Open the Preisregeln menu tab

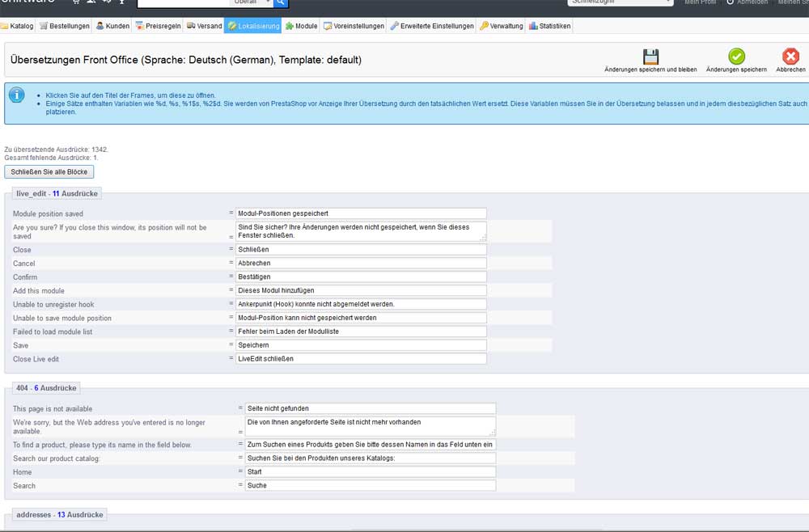tap(158, 26)
